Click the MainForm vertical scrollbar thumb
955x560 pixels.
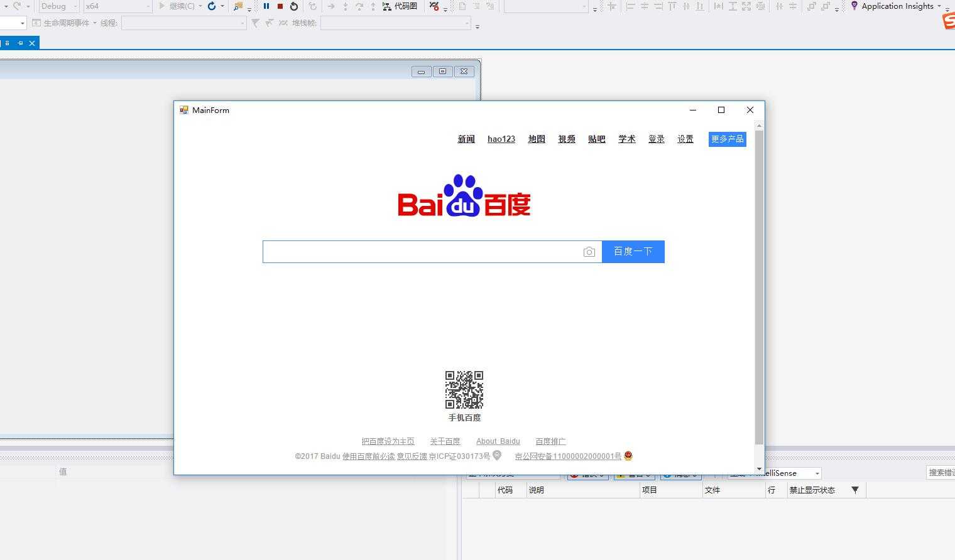coord(759,288)
